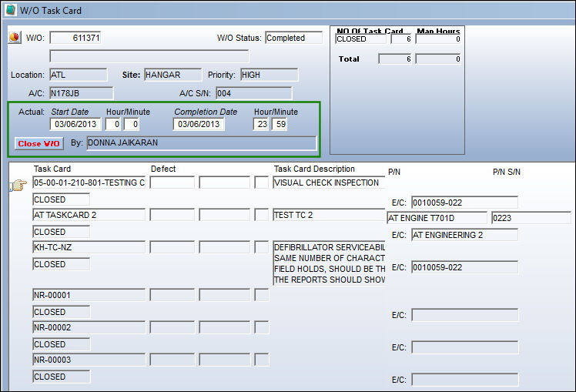Select the NR-00001 task card
The image size is (576, 392).
coord(89,295)
